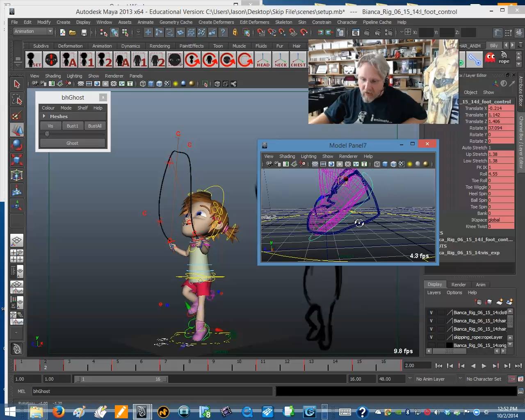
Task: Play the animation forwards
Action: coord(484,366)
